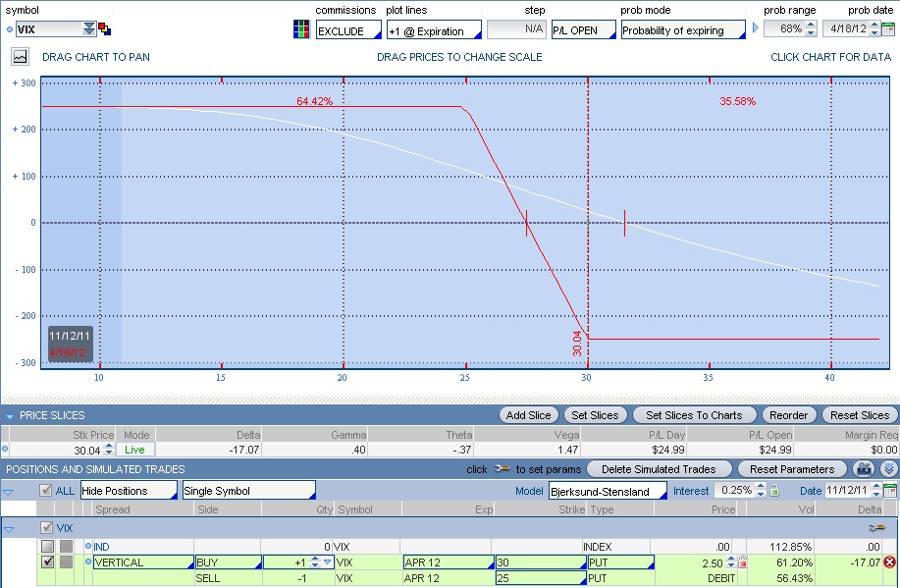Image resolution: width=900 pixels, height=588 pixels.
Task: Collapse the ALL positions row triangle
Action: [x=8, y=492]
